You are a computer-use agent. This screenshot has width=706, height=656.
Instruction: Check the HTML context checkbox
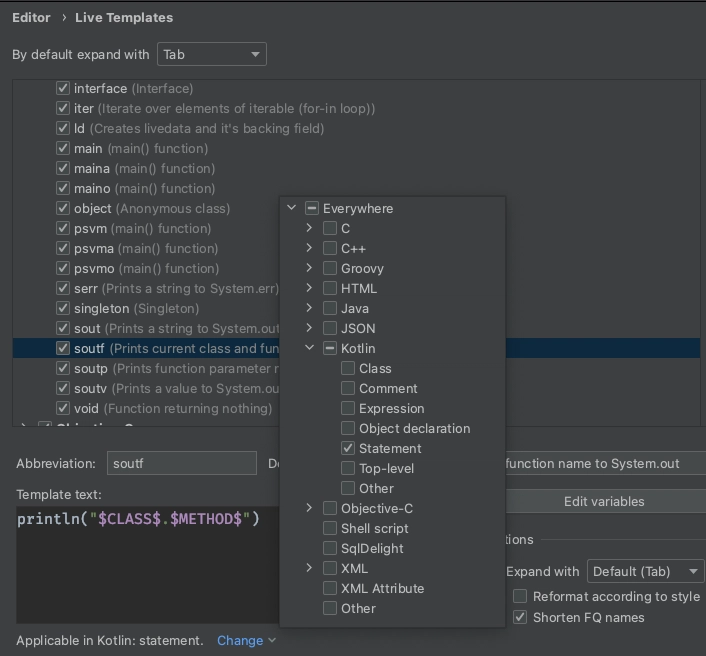330,288
